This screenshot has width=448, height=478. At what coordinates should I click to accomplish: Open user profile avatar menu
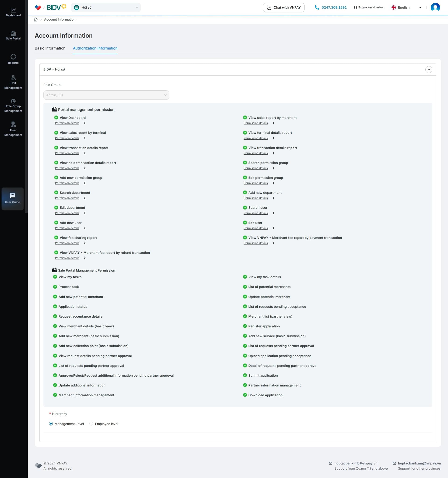point(435,7)
